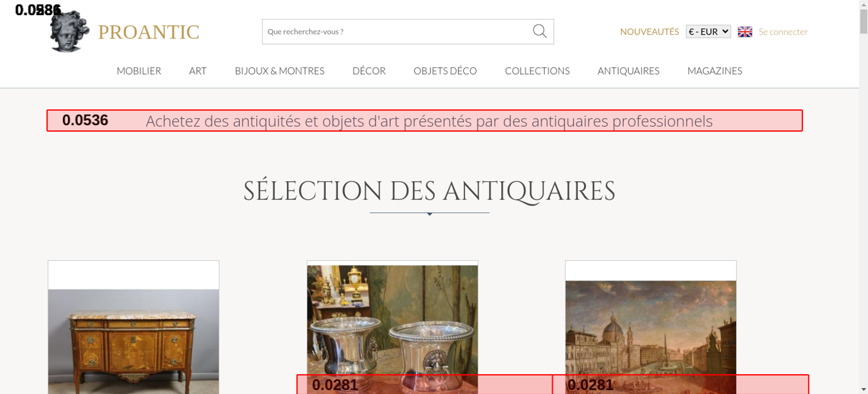This screenshot has height=394, width=868.
Task: Select the BIJOUX & MONTRES menu
Action: 279,71
